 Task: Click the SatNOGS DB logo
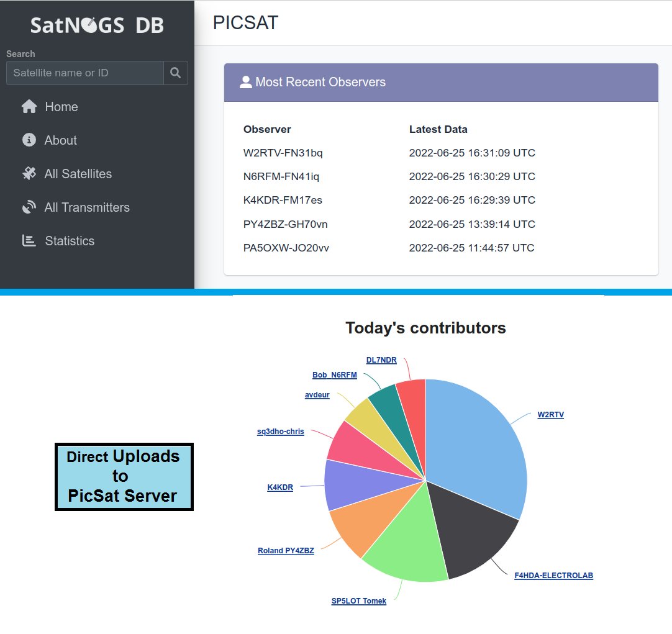coord(97,25)
